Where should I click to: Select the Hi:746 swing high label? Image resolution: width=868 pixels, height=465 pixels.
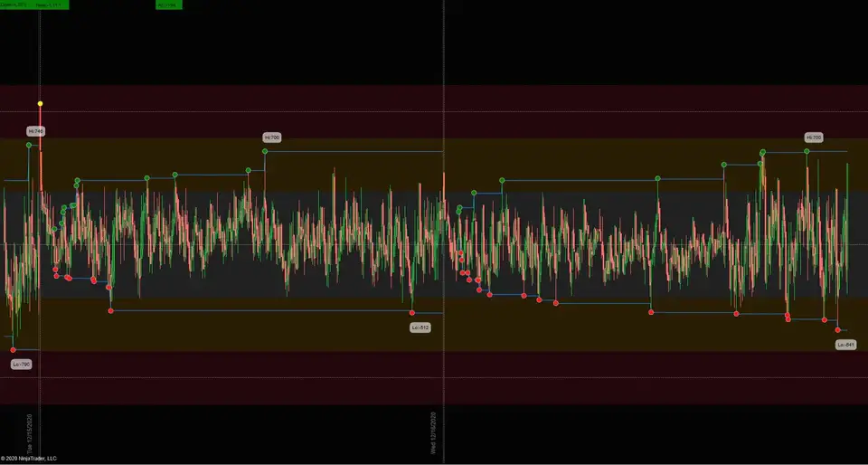pos(35,131)
